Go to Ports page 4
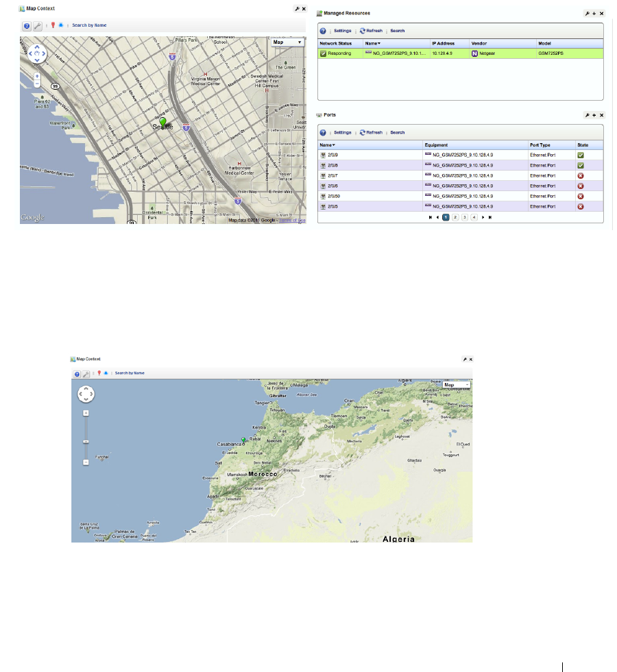This screenshot has height=672, width=617. click(474, 217)
